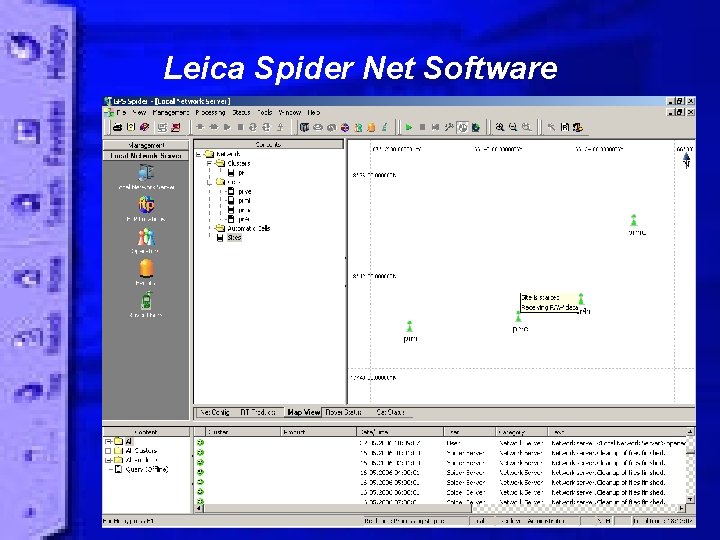This screenshot has width=720, height=540.
Task: Click the Cluster column header in log
Action: 243,432
